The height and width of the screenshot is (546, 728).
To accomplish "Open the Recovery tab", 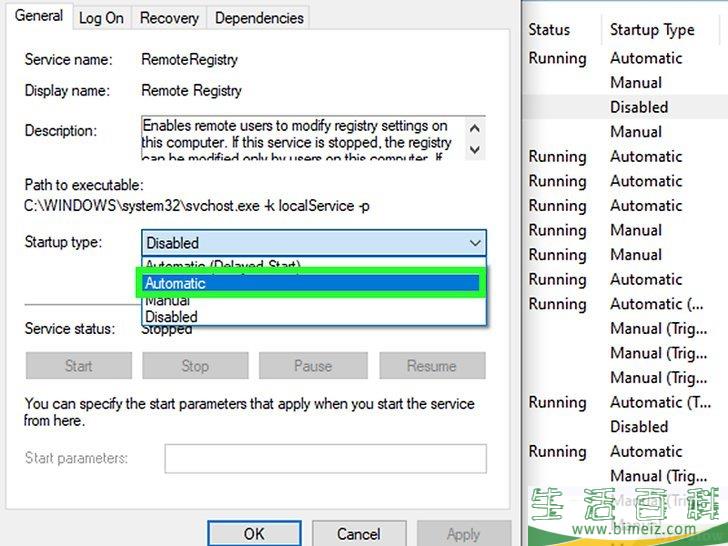I will [x=169, y=18].
